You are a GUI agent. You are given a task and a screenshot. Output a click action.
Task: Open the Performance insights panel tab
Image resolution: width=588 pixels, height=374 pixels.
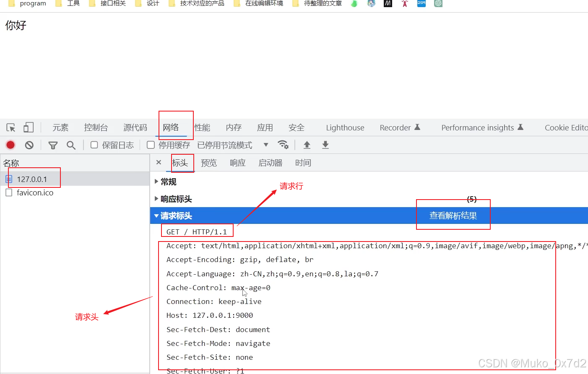tap(482, 127)
